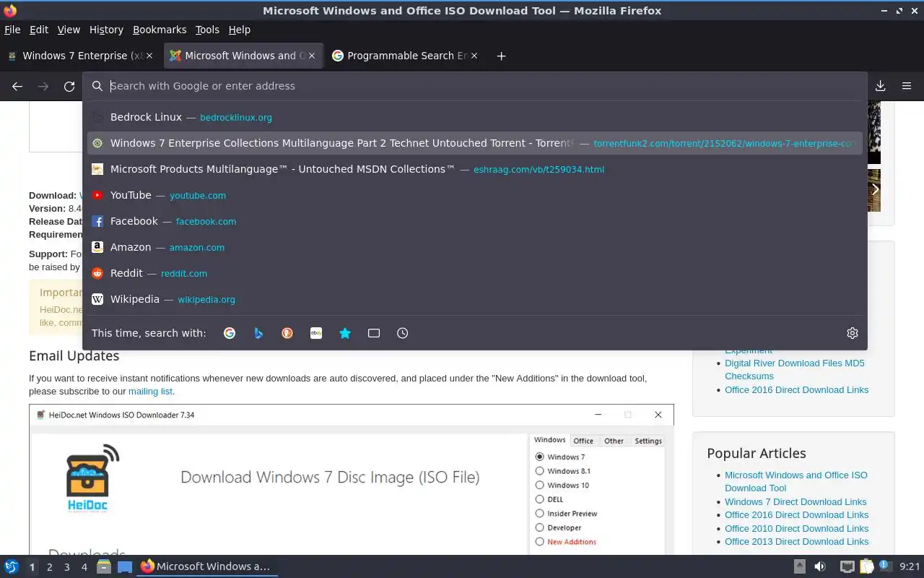Search with eBay engine icon
This screenshot has width=924, height=578.
coord(316,333)
